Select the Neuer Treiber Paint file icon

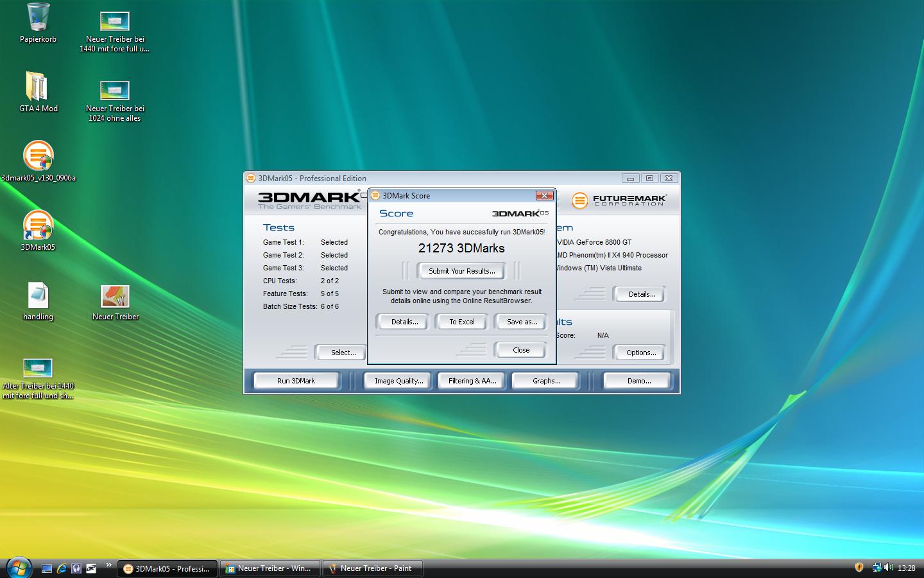coord(115,302)
